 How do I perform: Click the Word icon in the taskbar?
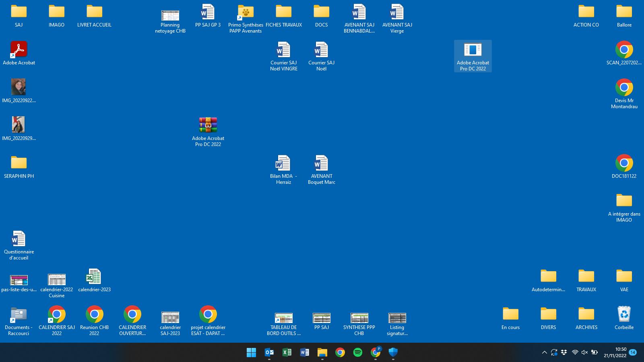click(x=304, y=352)
